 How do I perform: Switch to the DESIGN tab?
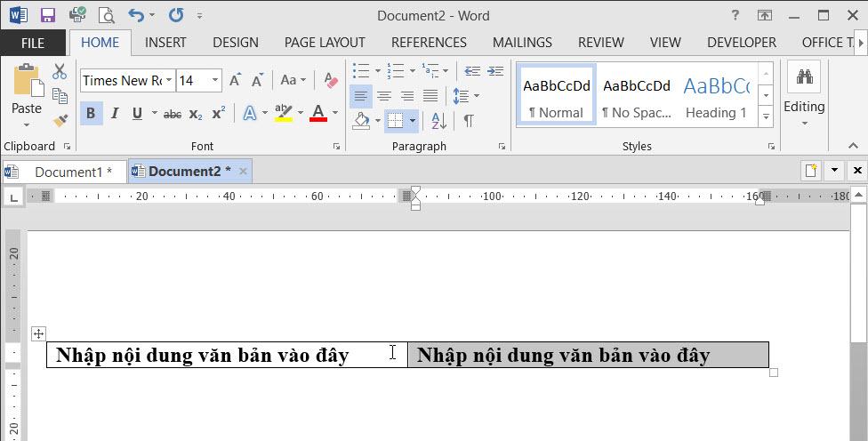(236, 43)
